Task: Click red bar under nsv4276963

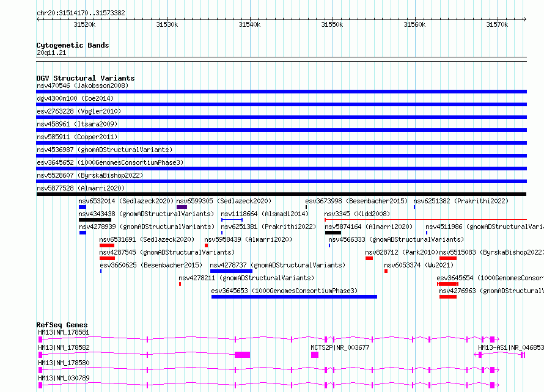Action: pos(448,297)
